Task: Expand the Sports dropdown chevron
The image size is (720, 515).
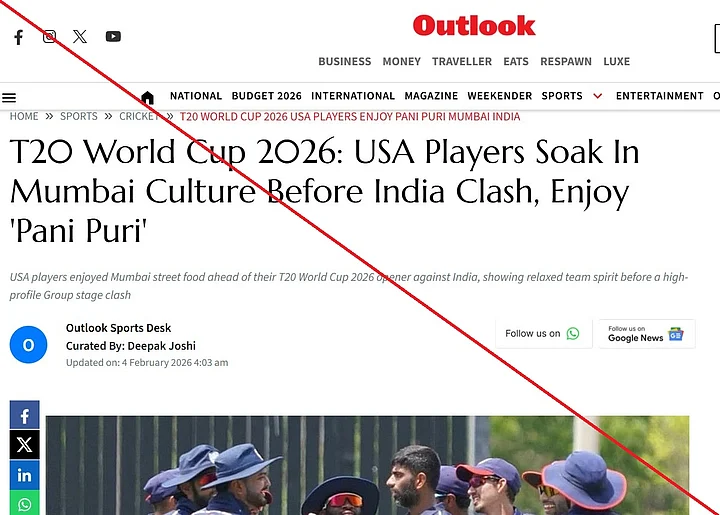Action: coord(597,96)
